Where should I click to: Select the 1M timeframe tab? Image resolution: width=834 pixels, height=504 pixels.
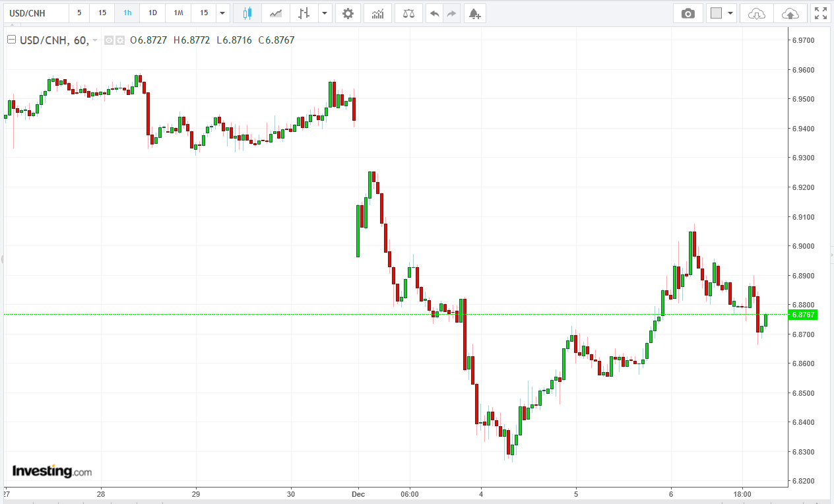[x=178, y=13]
